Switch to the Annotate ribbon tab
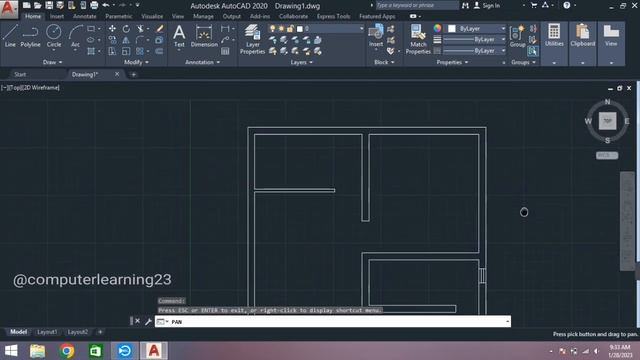 tap(84, 16)
